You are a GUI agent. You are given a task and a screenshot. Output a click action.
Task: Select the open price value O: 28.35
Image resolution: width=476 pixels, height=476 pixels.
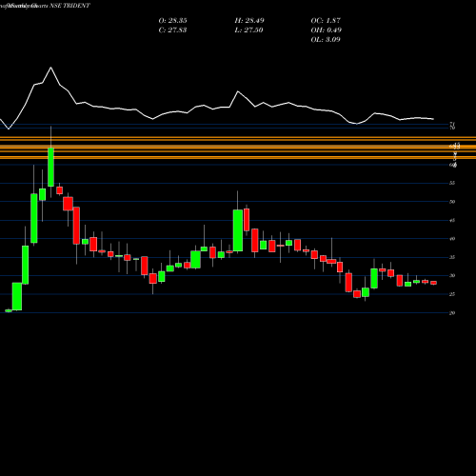click(x=172, y=20)
